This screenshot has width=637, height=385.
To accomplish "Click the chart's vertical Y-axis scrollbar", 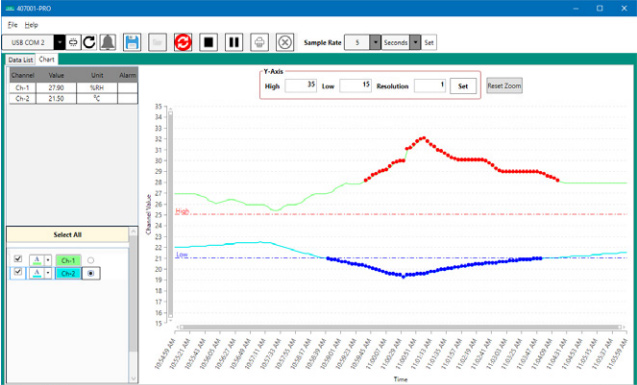I will 171,214.
